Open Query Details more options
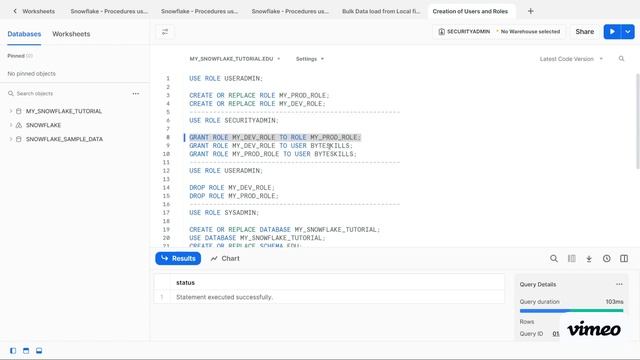Screen dimensions: 640x360 pos(619,284)
